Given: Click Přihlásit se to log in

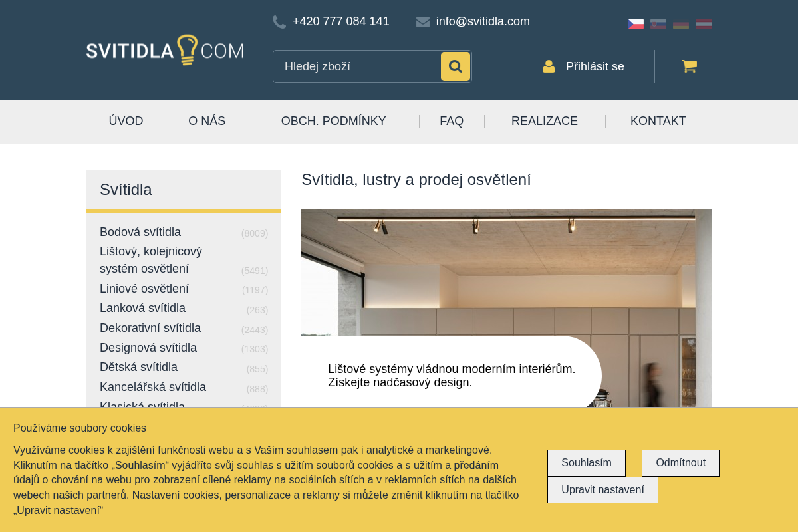Looking at the screenshot, I should click(x=595, y=66).
